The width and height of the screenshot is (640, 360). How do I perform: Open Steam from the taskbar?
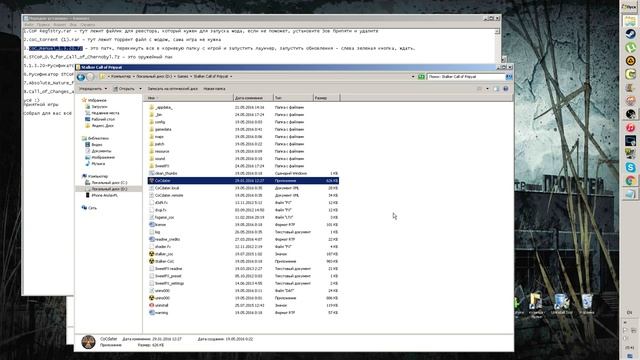coord(630,34)
